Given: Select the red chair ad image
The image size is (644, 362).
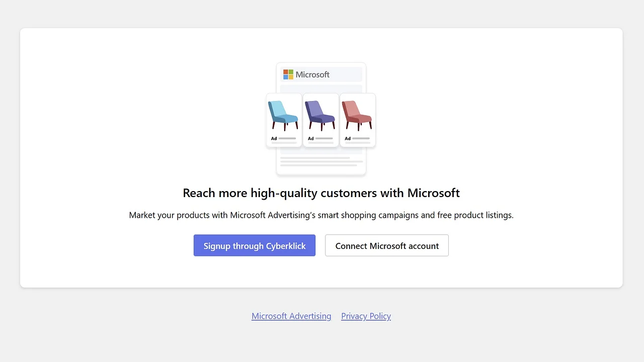Looking at the screenshot, I should point(357,115).
